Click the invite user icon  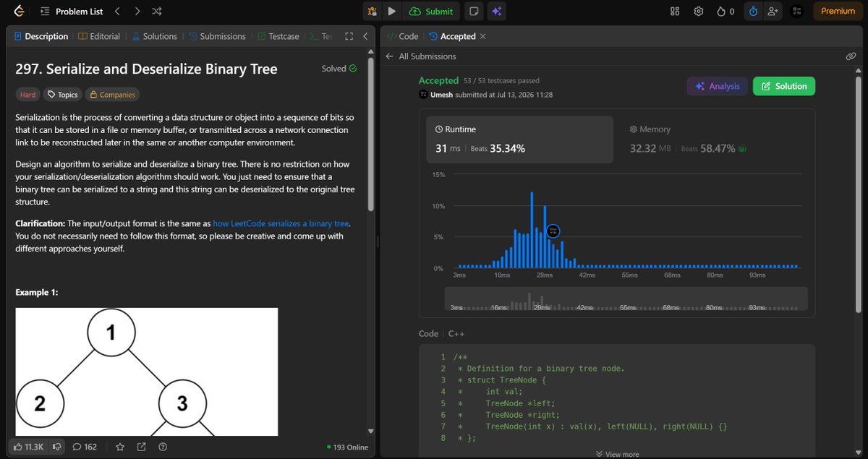coord(773,11)
